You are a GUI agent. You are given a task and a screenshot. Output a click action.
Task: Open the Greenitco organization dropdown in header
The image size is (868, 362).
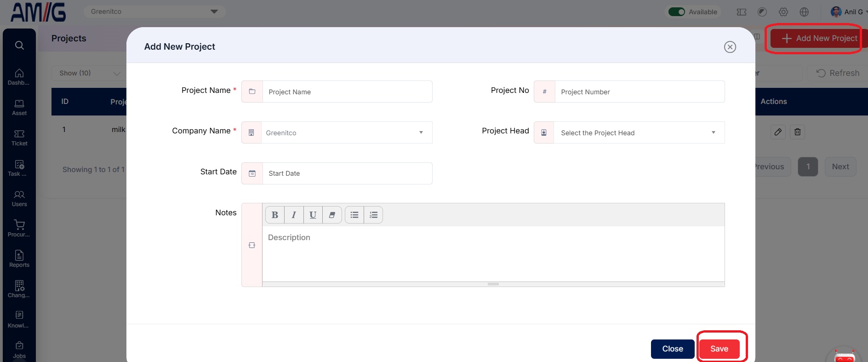point(154,11)
